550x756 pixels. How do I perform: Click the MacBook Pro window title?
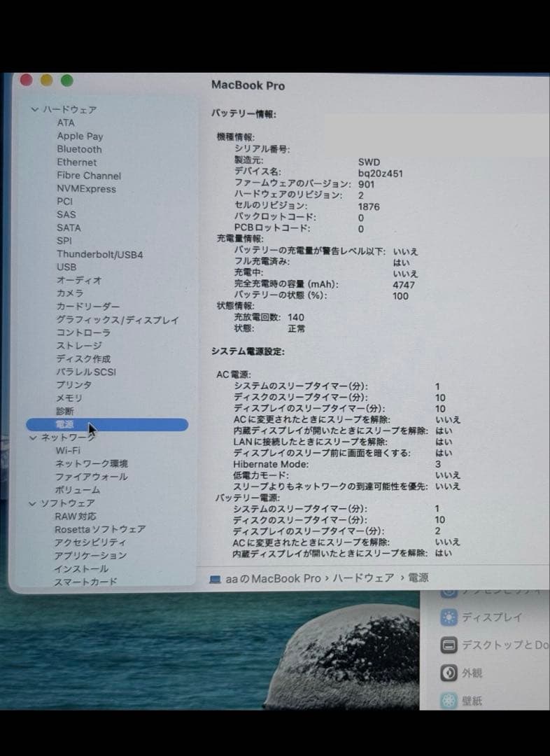248,85
